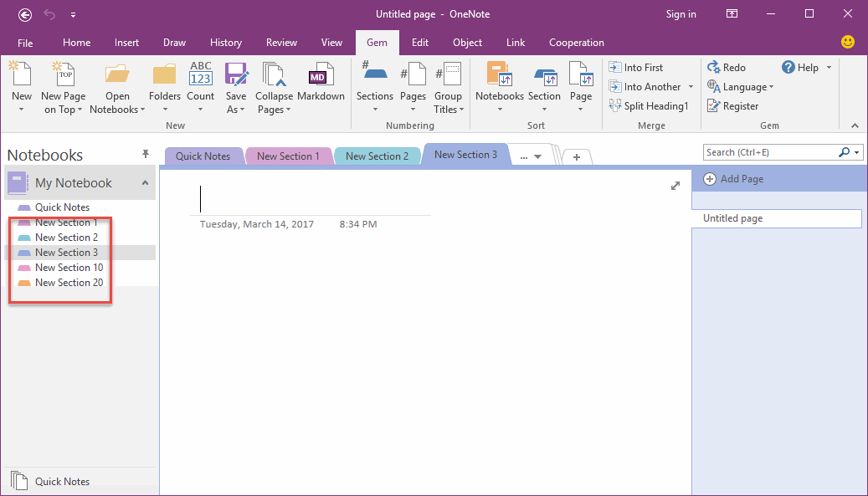868x496 pixels.
Task: Click the Sort Page icon
Action: [x=581, y=74]
